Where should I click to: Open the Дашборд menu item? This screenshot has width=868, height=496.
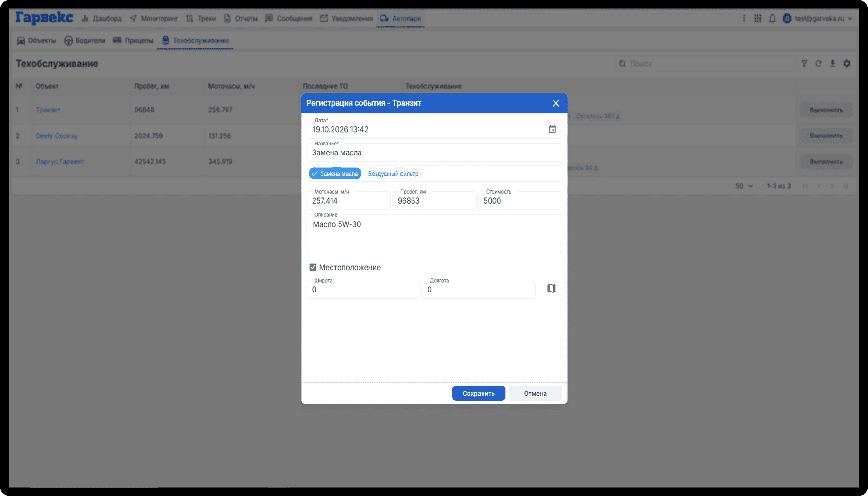tap(102, 18)
